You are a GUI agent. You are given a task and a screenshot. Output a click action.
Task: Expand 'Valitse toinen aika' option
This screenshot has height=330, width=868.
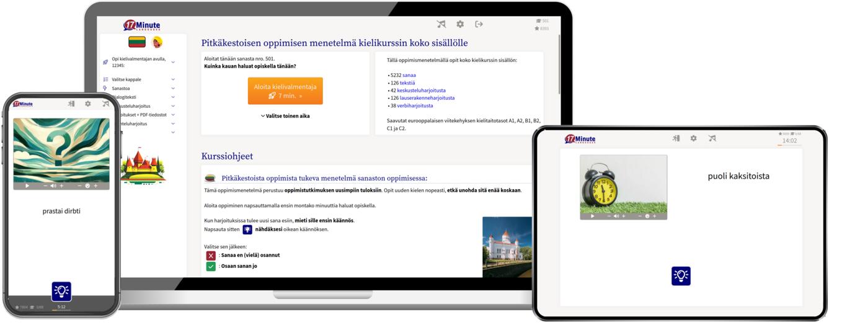[x=285, y=116]
